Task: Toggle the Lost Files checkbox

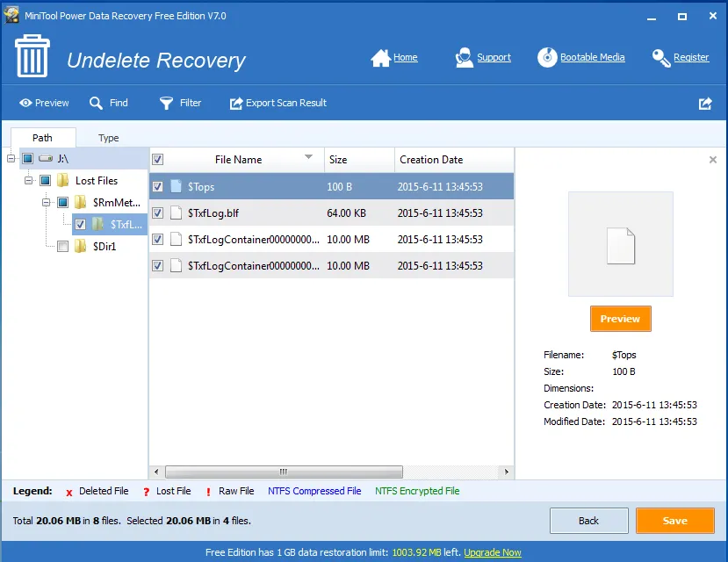Action: point(45,181)
